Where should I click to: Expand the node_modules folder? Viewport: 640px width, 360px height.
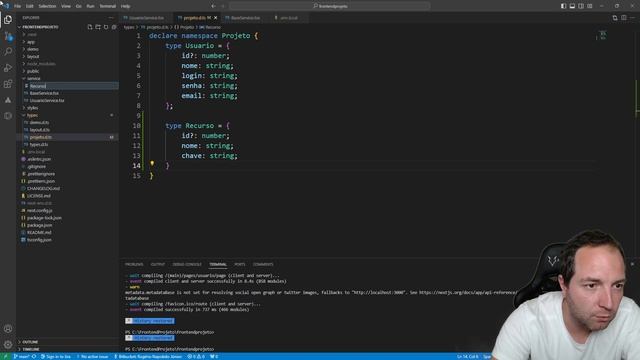click(x=41, y=64)
